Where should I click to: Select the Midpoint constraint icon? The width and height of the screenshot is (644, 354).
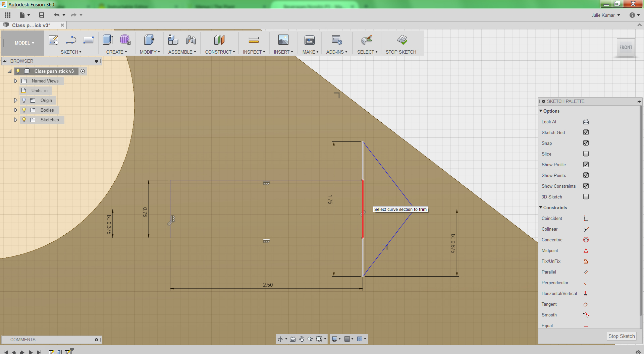586,250
